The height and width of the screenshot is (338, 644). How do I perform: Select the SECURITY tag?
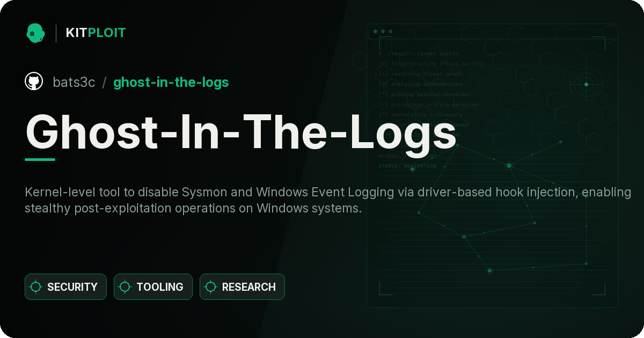tap(65, 287)
